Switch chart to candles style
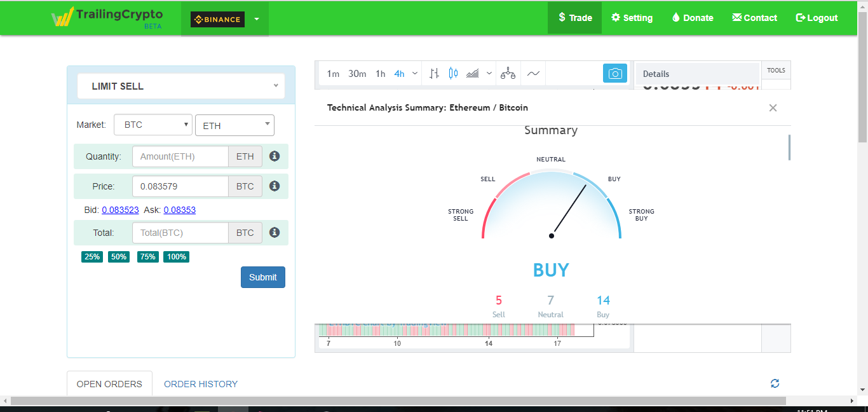Viewport: 868px width, 412px height. pyautogui.click(x=453, y=74)
